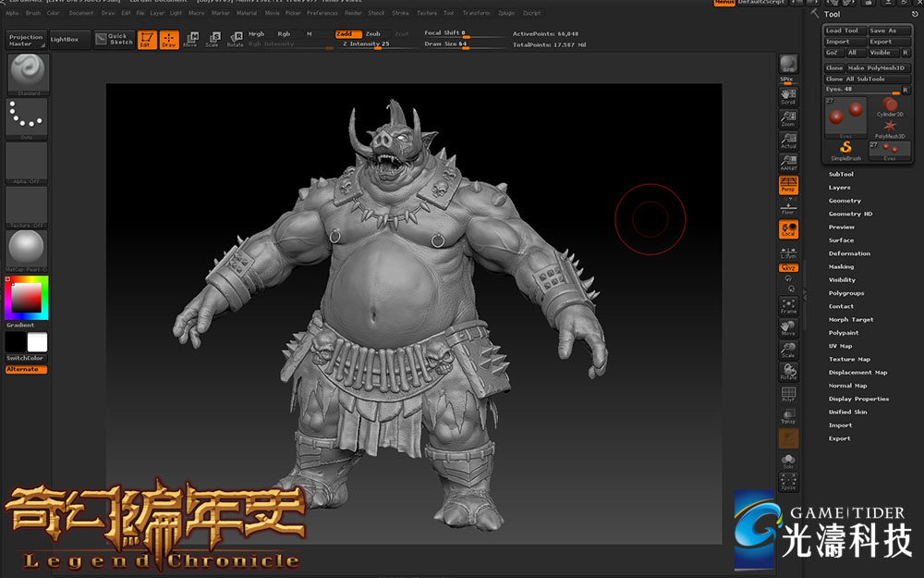
Task: Expand the Deformation section
Action: [849, 253]
